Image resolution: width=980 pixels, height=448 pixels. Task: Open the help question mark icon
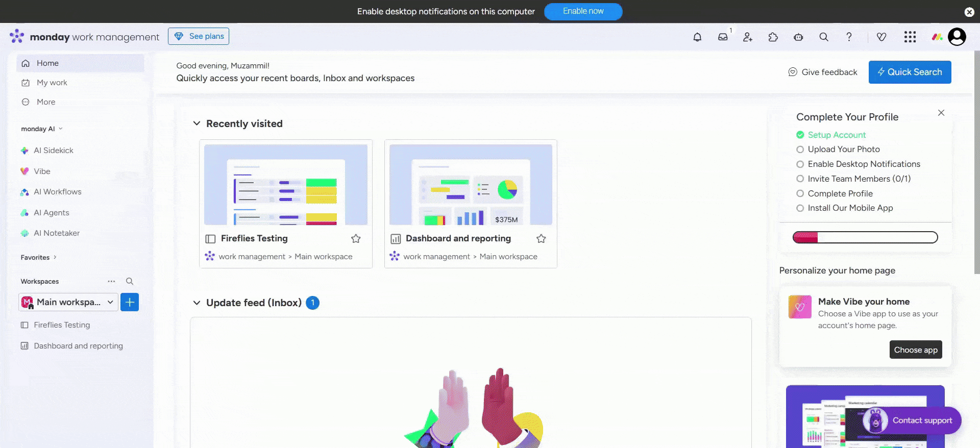pos(849,37)
